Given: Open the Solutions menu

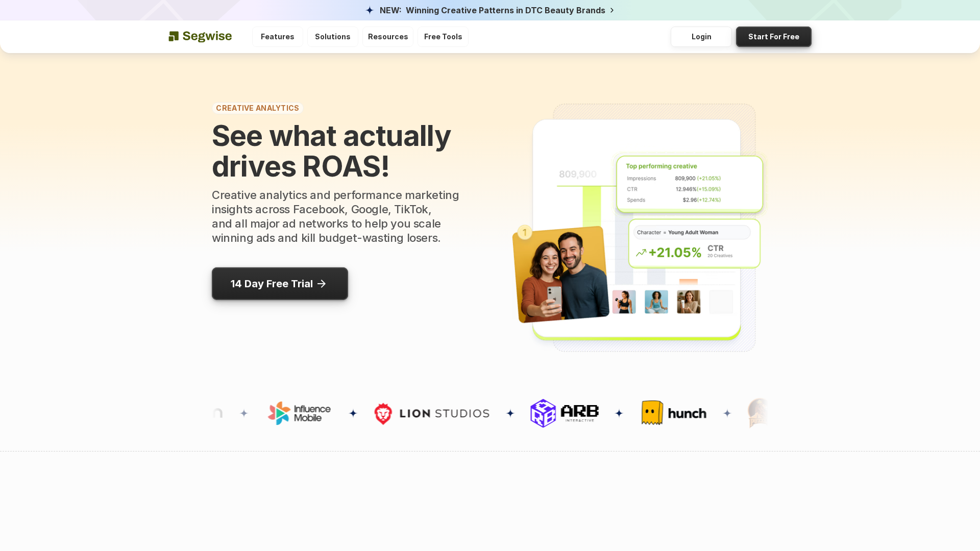Looking at the screenshot, I should 332,36.
